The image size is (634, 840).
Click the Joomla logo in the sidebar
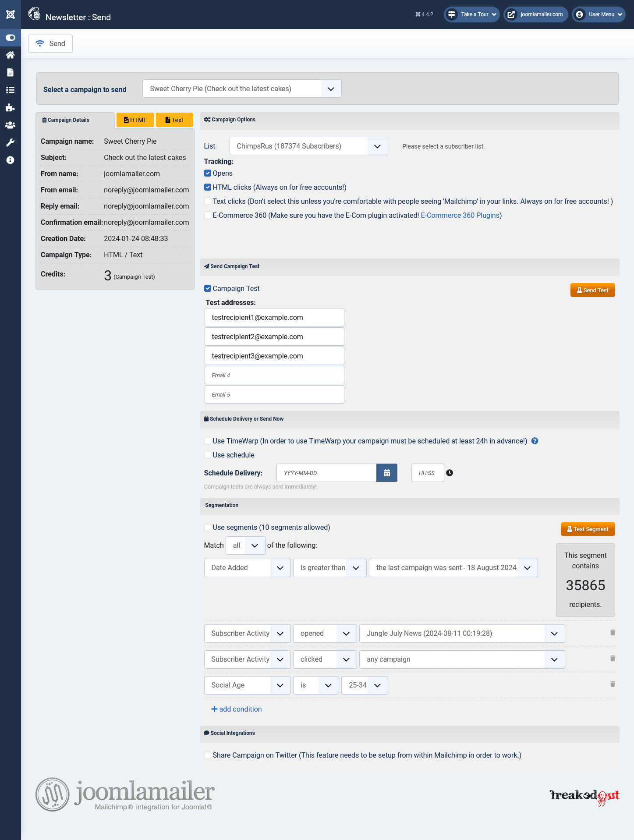[x=11, y=14]
